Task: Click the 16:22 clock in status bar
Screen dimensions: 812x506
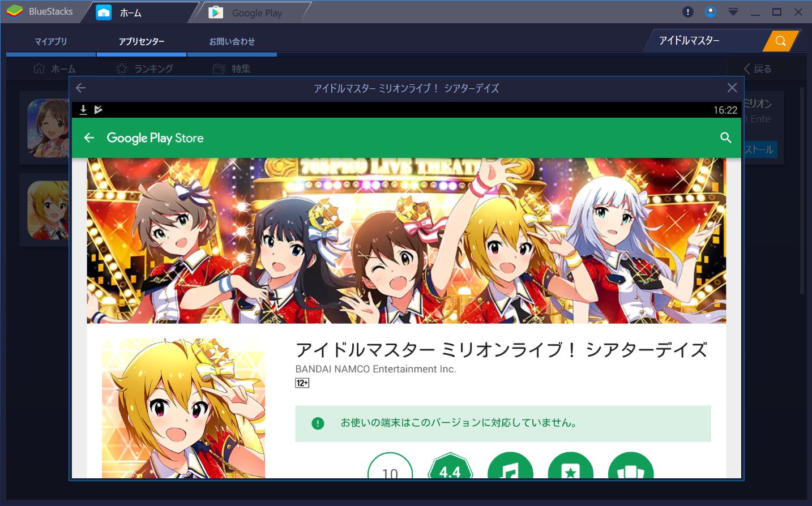Action: pyautogui.click(x=725, y=110)
